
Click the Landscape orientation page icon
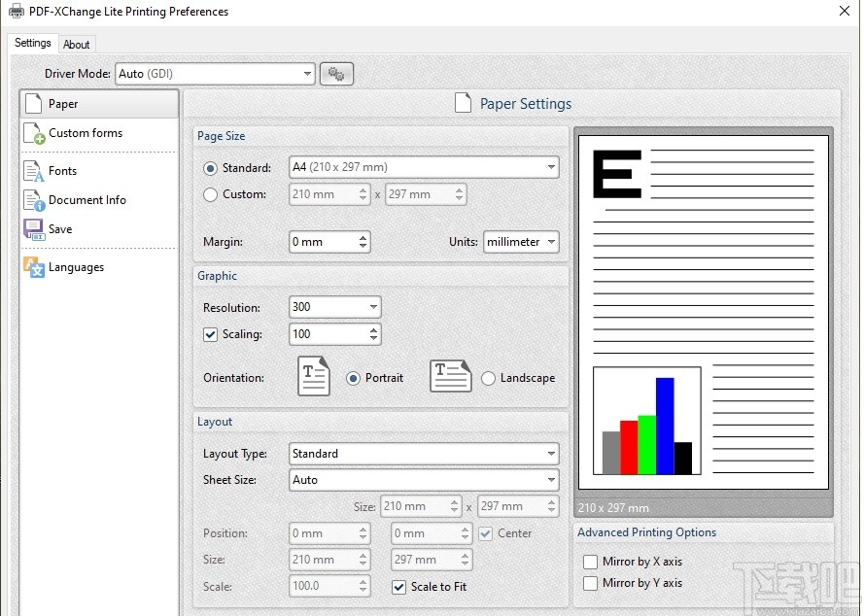point(450,377)
